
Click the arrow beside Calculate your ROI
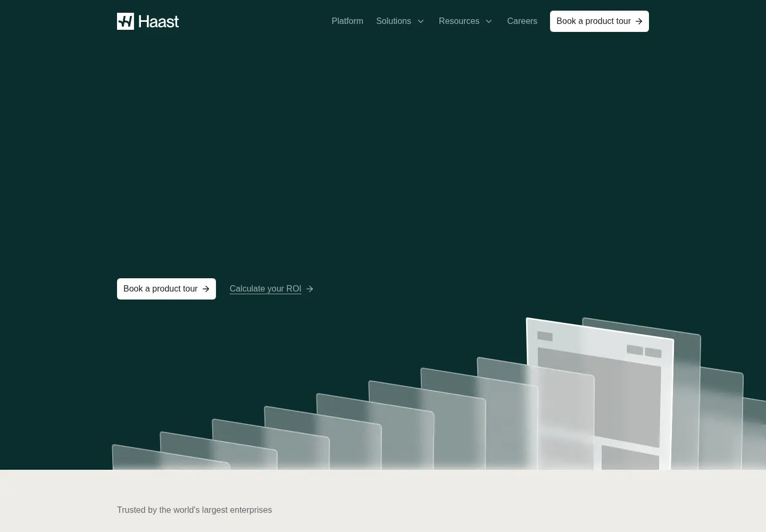310,289
